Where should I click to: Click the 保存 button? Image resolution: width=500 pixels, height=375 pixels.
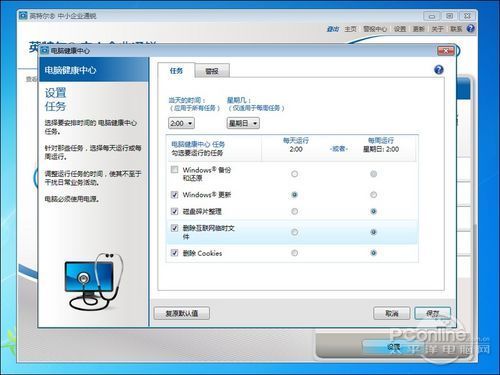pos(432,313)
